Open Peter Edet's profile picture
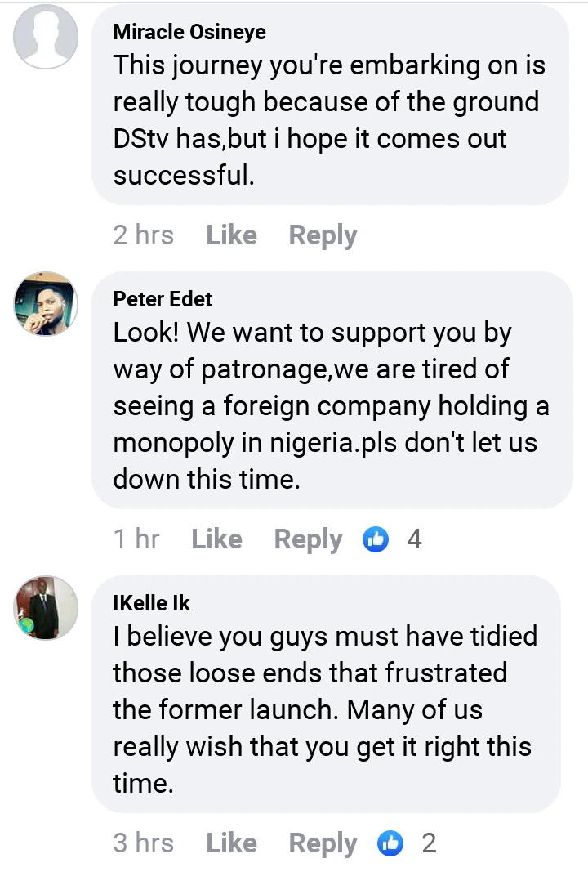588x872 pixels. click(x=47, y=303)
